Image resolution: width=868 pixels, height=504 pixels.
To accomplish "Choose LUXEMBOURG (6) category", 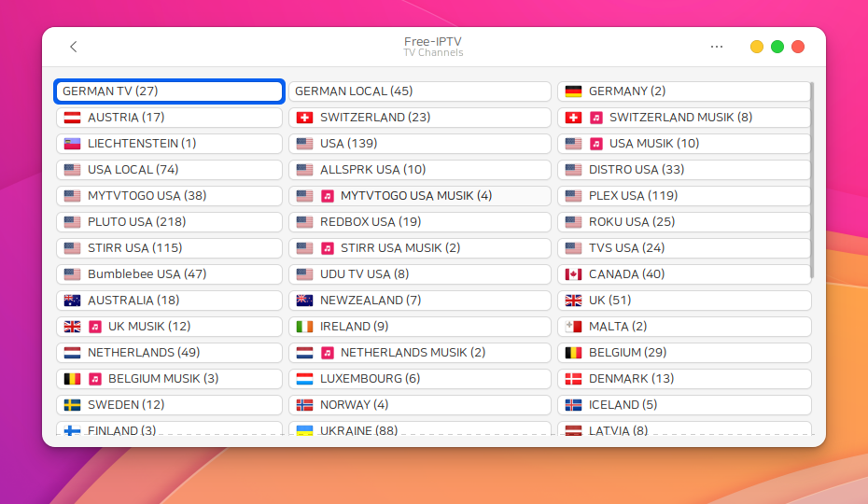I will (x=419, y=379).
